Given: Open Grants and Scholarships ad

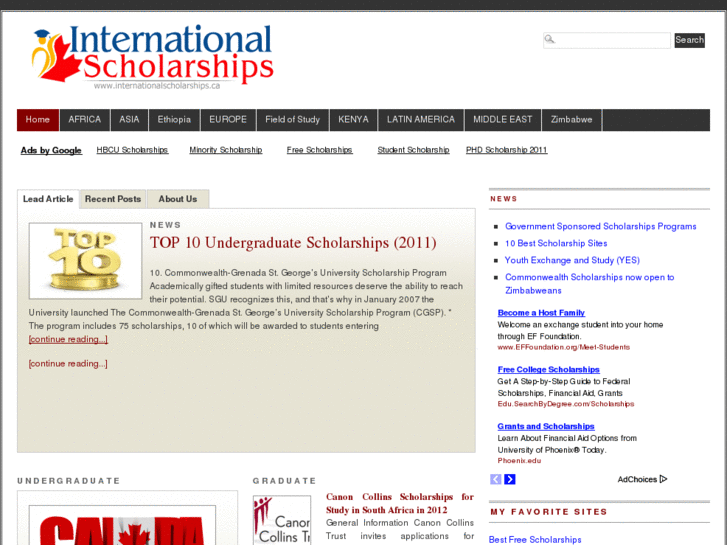Looking at the screenshot, I should 546,426.
